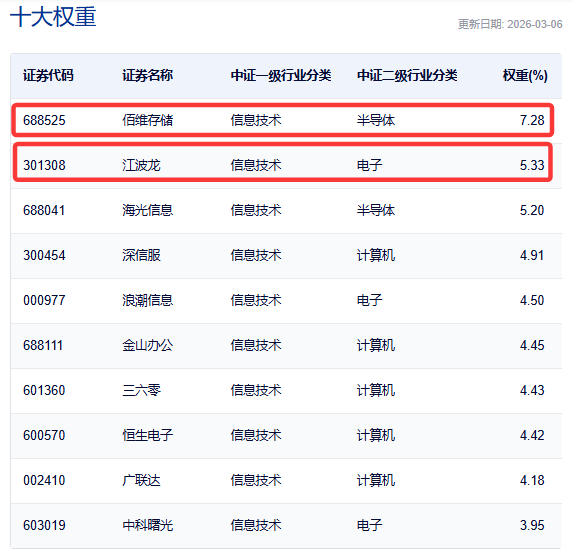Click 信息技术 in the 中科曙光 row

coord(256,525)
